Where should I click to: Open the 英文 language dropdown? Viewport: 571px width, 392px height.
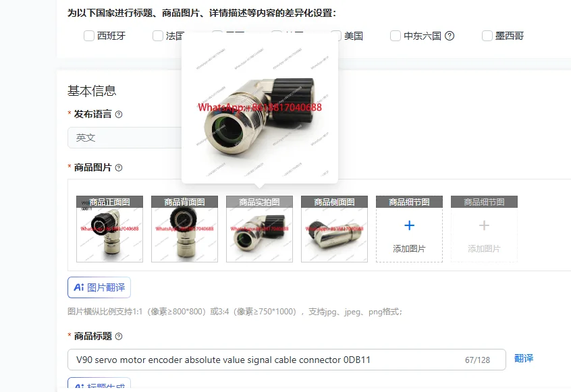coord(125,138)
